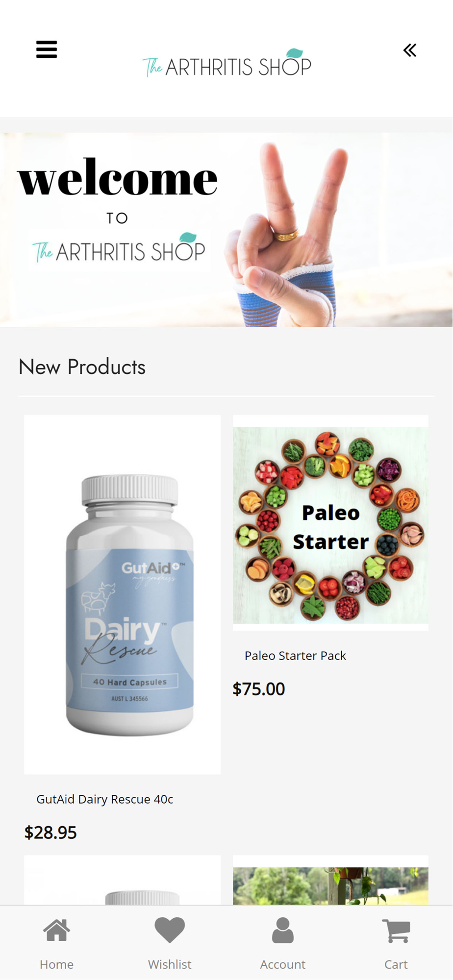Go to the Cart tab label
Screen dimensions: 453x980
click(x=396, y=964)
